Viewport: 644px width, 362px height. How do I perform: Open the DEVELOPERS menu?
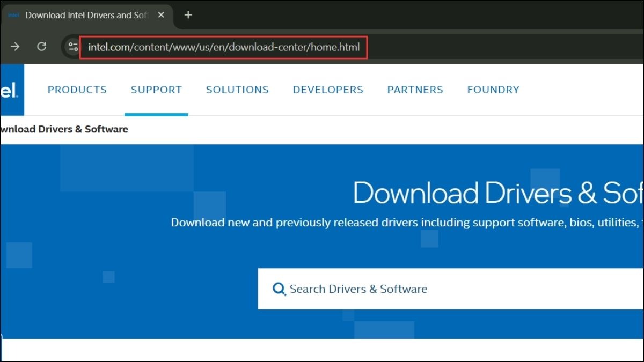[328, 90]
